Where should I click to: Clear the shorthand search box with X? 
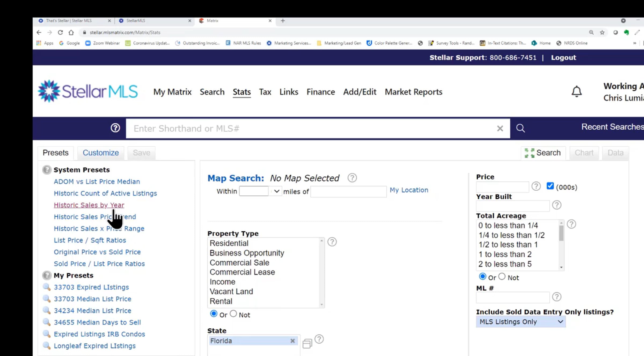tap(500, 128)
